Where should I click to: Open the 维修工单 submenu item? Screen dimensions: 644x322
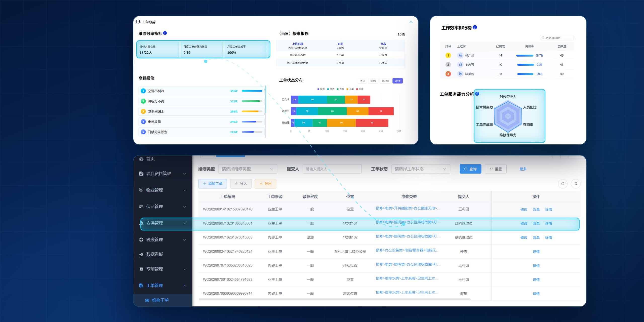(163, 300)
